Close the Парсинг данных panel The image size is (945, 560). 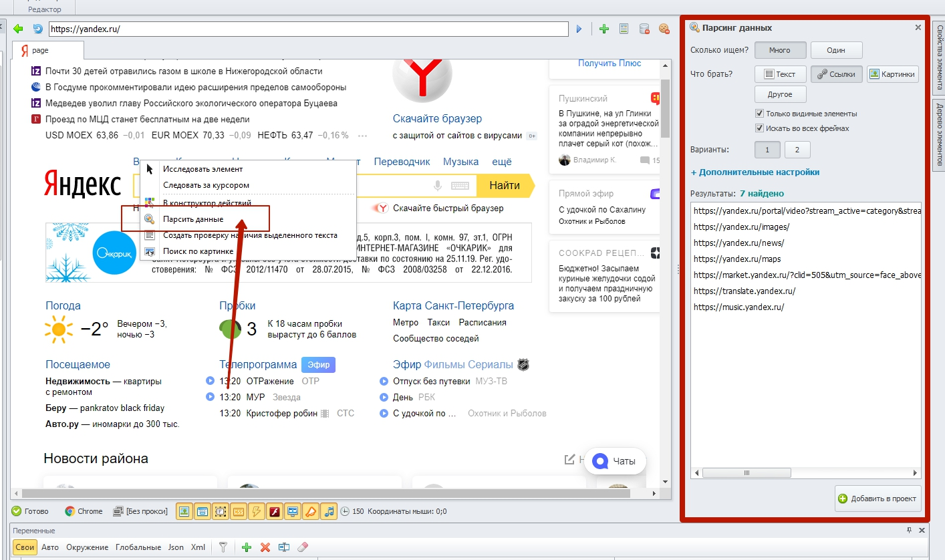tap(918, 27)
